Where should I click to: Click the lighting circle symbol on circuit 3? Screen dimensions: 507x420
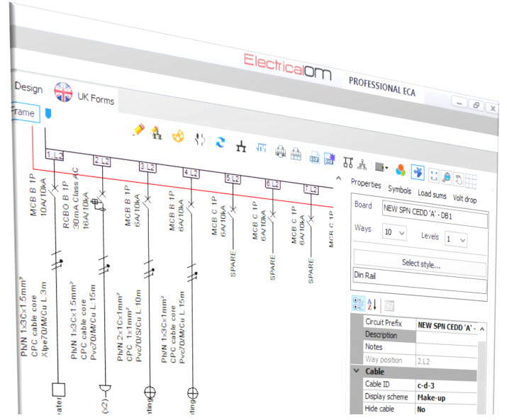click(150, 392)
